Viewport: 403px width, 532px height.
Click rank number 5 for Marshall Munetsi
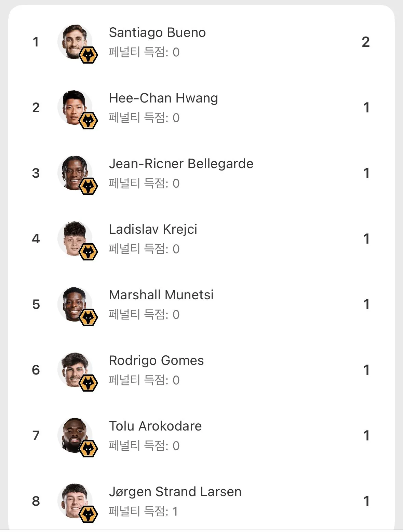[36, 304]
